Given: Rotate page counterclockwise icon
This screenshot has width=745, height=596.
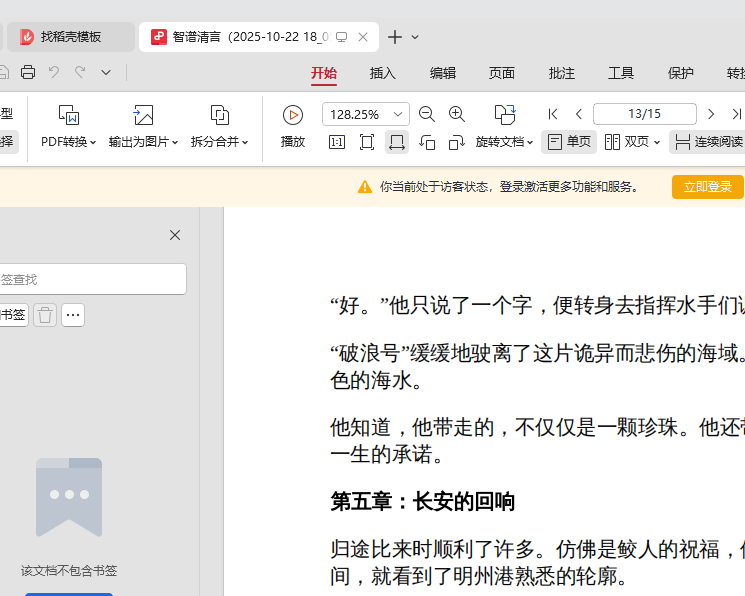Looking at the screenshot, I should coord(427,142).
